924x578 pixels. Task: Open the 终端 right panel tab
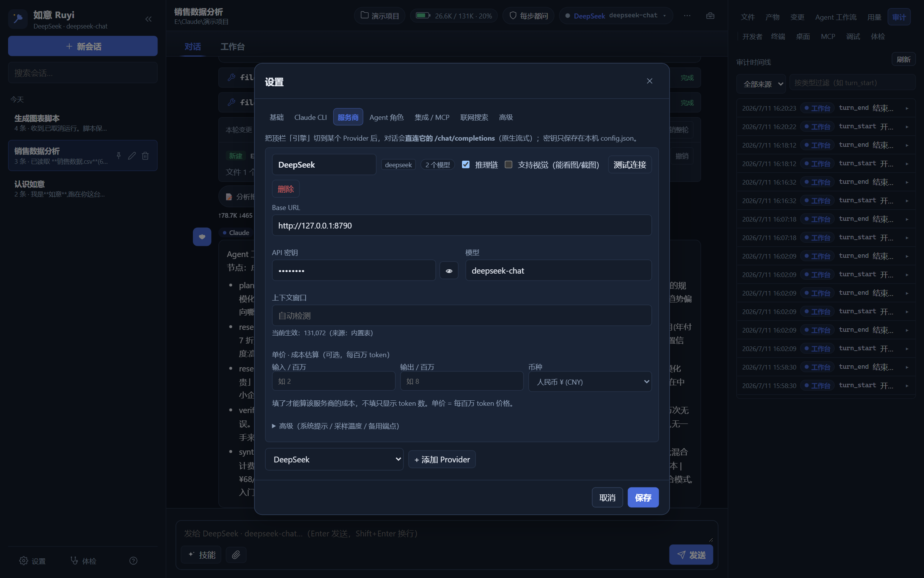778,36
